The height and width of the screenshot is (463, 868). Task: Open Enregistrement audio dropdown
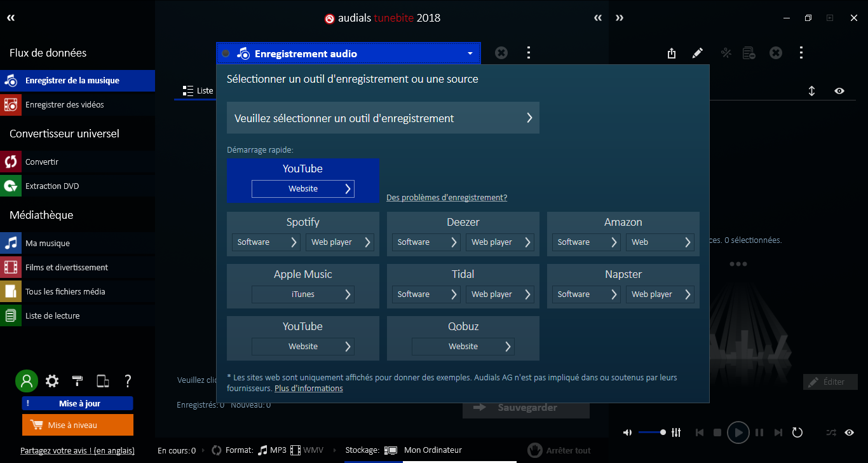(348, 53)
